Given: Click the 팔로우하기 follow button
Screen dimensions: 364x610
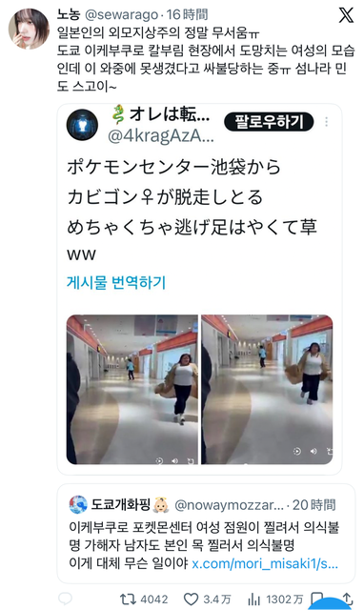Looking at the screenshot, I should [269, 122].
